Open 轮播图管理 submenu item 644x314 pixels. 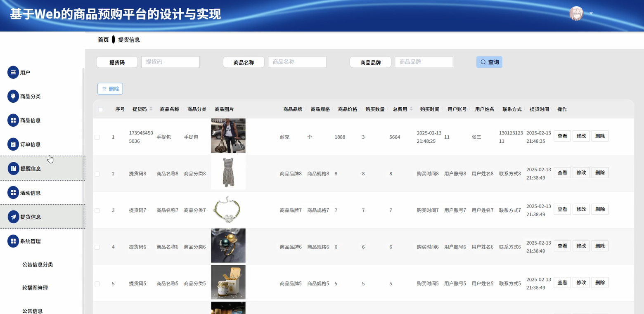[x=35, y=288]
